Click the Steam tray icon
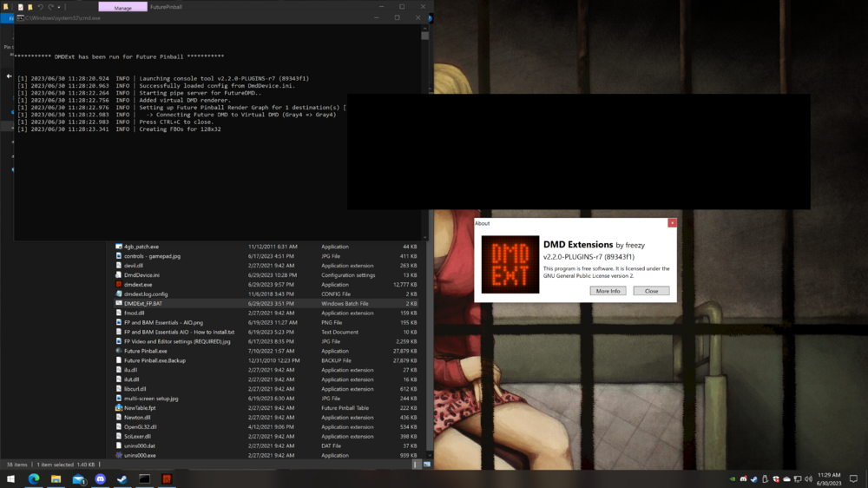Viewport: 868px width, 488px height. point(754,479)
